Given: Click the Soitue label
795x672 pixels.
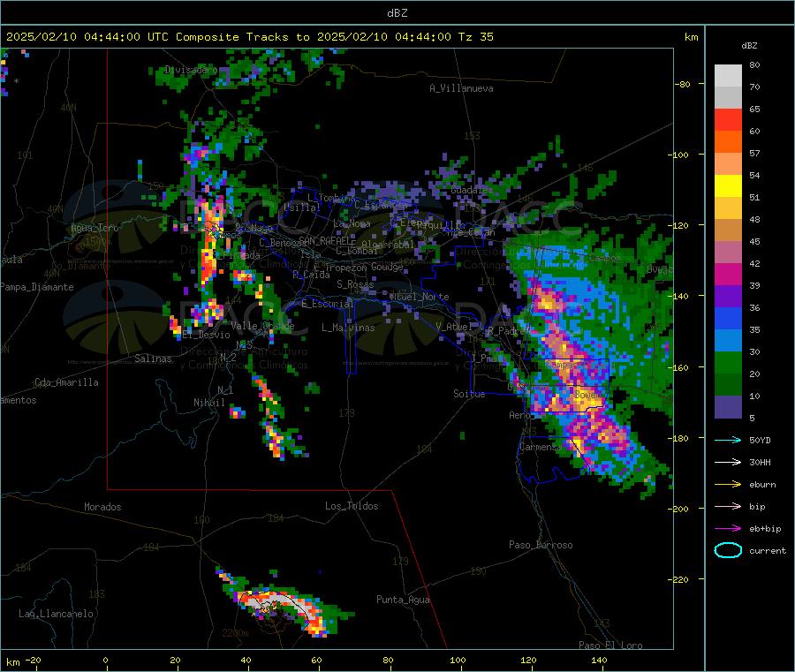Looking at the screenshot, I should pos(469,394).
